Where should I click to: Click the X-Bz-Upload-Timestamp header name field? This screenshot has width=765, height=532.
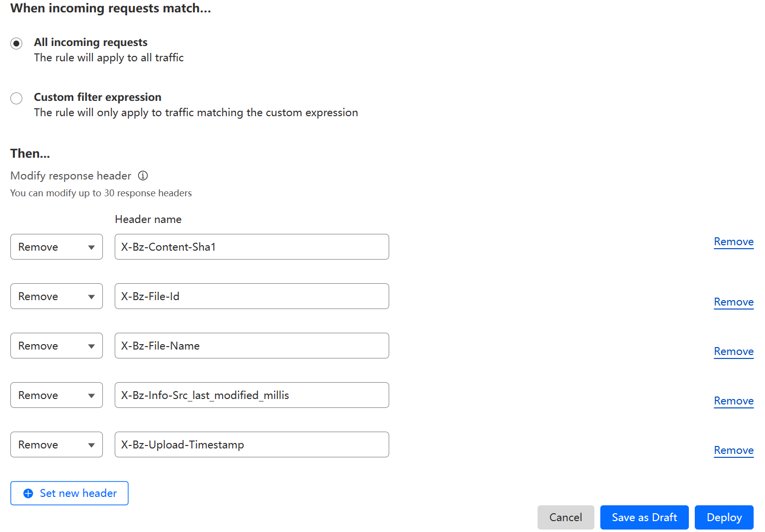(x=252, y=444)
